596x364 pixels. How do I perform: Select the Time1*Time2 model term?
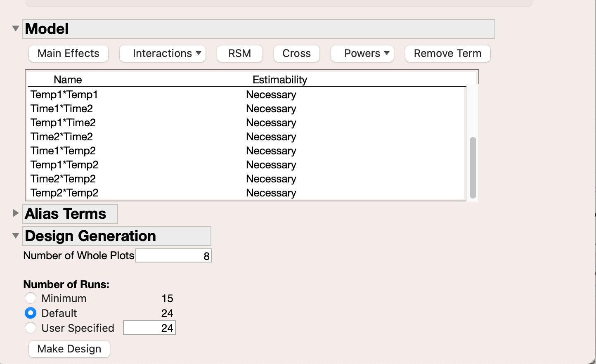coord(61,109)
